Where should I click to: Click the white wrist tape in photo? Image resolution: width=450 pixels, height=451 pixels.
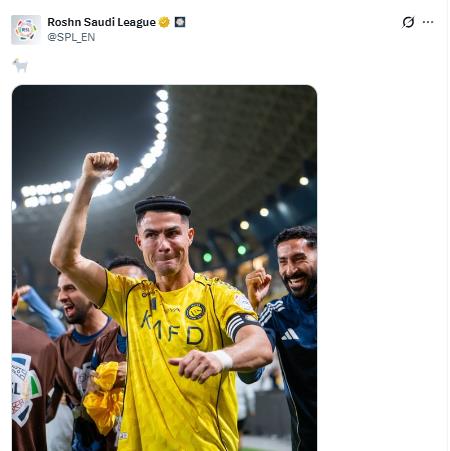pos(223,360)
